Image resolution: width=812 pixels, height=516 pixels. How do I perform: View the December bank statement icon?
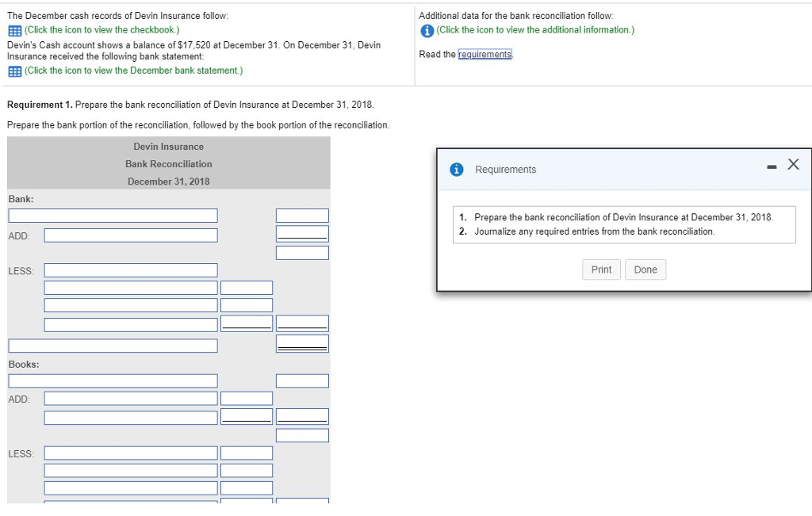tap(13, 71)
